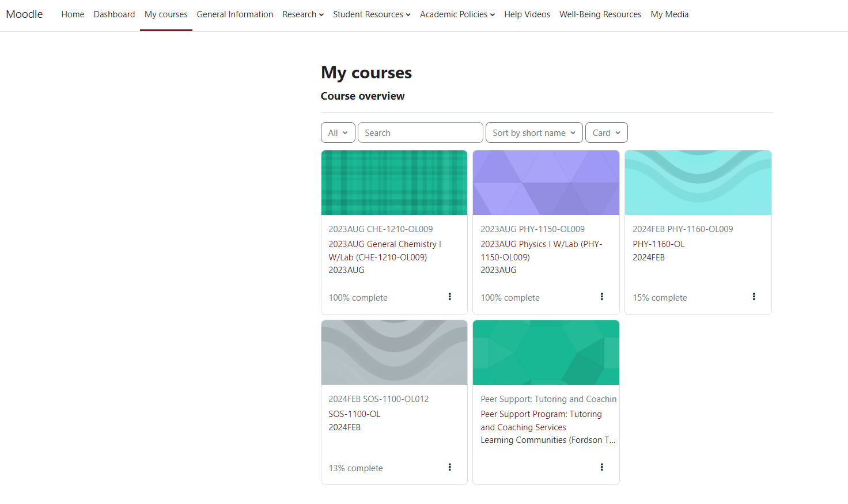
Task: Open the Student Resources dropdown
Action: (372, 14)
